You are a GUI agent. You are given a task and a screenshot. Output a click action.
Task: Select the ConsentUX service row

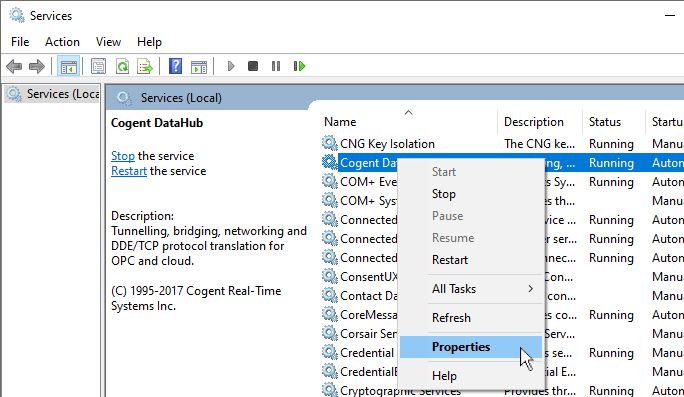(369, 277)
